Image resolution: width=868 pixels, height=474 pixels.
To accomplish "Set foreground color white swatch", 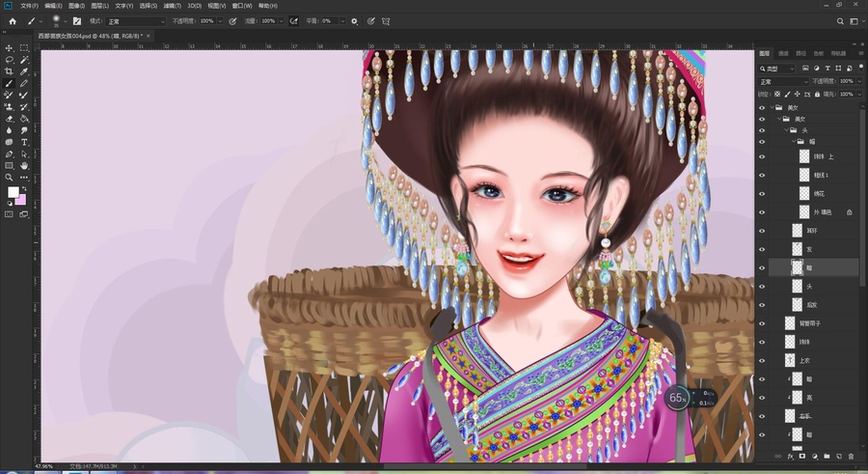I will click(13, 192).
